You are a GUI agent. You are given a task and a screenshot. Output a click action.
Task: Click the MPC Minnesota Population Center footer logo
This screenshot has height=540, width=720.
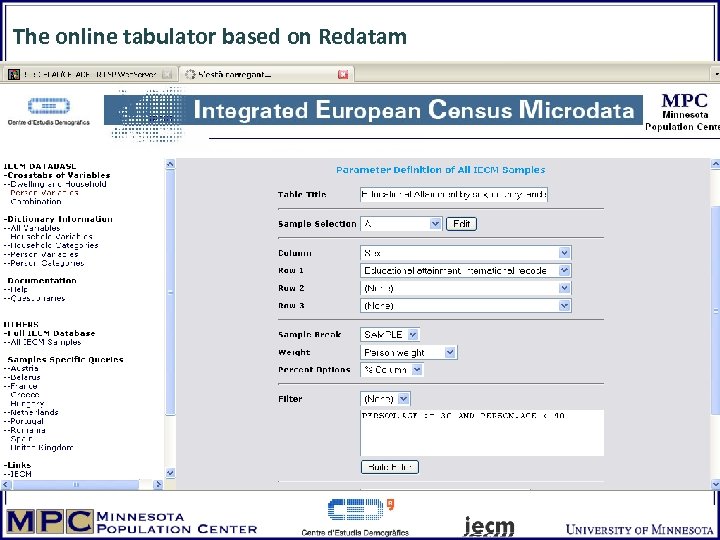pyautogui.click(x=132, y=523)
